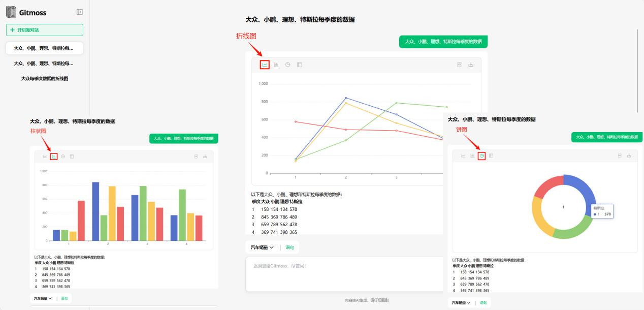Viewport: 644px width, 310px height.
Task: Click green line point at quarter 3
Action: coord(397,103)
